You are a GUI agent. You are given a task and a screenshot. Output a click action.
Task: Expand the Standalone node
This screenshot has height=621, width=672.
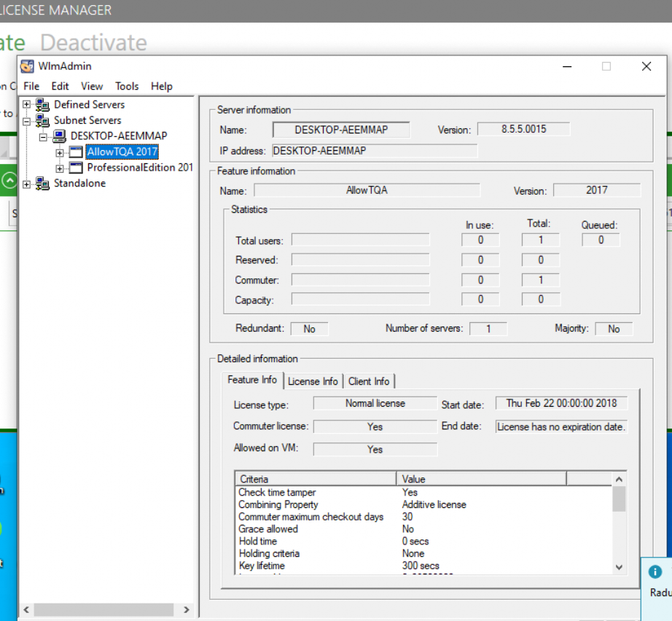tap(26, 184)
